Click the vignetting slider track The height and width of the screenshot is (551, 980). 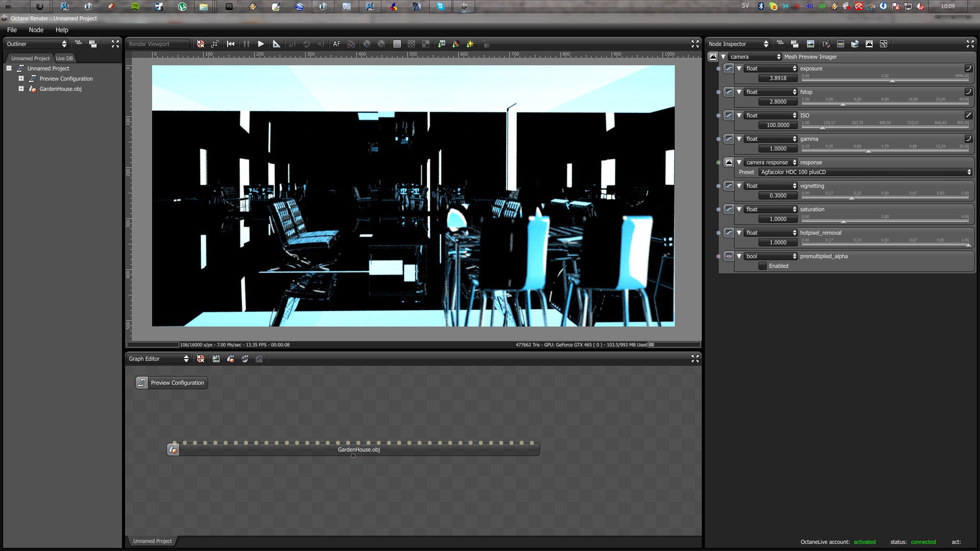pyautogui.click(x=885, y=198)
